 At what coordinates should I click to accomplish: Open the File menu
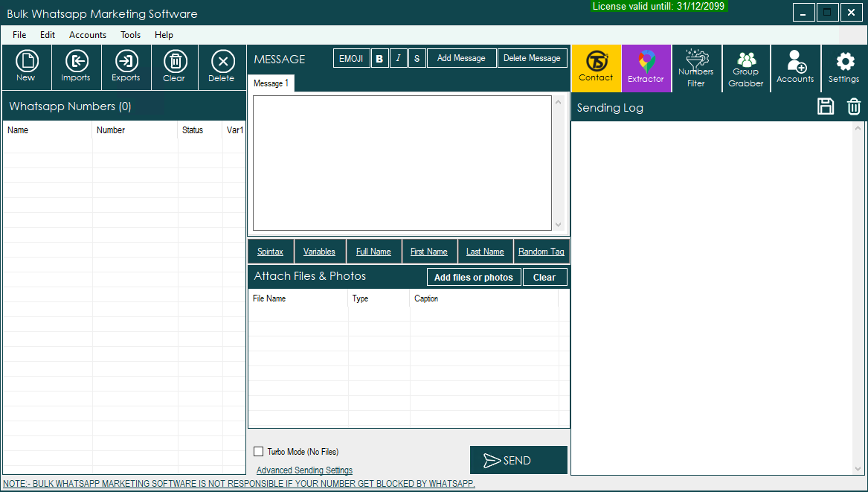pyautogui.click(x=19, y=35)
